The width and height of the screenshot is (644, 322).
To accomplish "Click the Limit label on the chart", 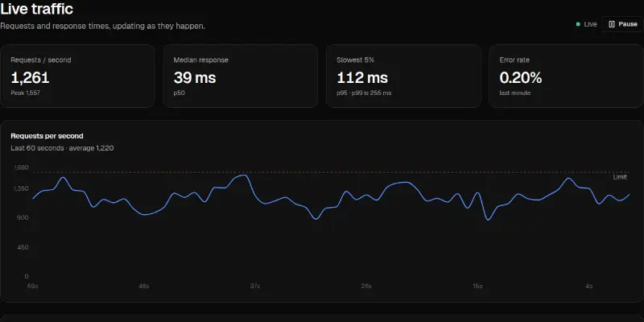I will pyautogui.click(x=620, y=177).
